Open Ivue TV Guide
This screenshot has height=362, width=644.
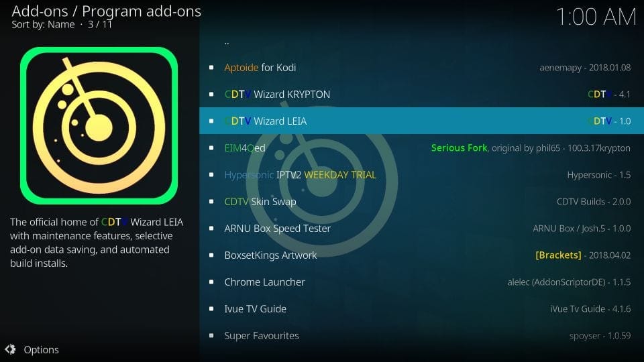pos(421,308)
